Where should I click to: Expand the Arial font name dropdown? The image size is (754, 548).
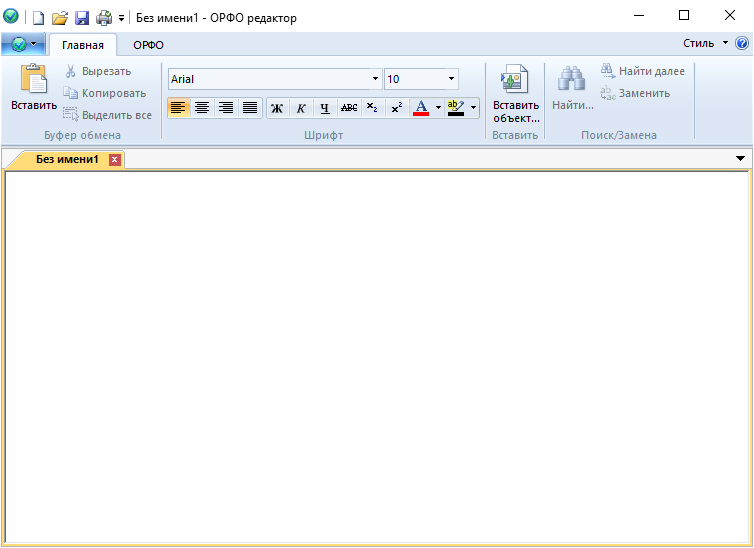pos(375,79)
